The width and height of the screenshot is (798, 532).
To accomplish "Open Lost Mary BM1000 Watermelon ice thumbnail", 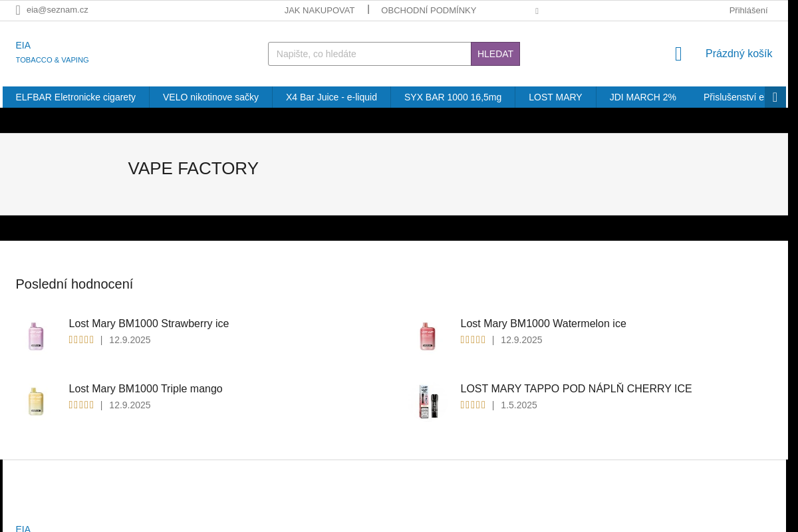I will pyautogui.click(x=428, y=336).
